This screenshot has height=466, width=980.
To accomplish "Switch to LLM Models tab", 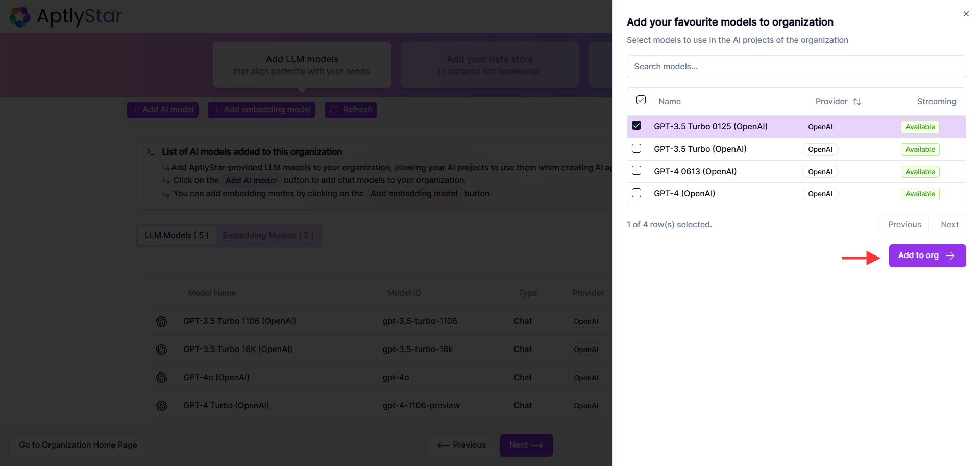I will pos(177,236).
